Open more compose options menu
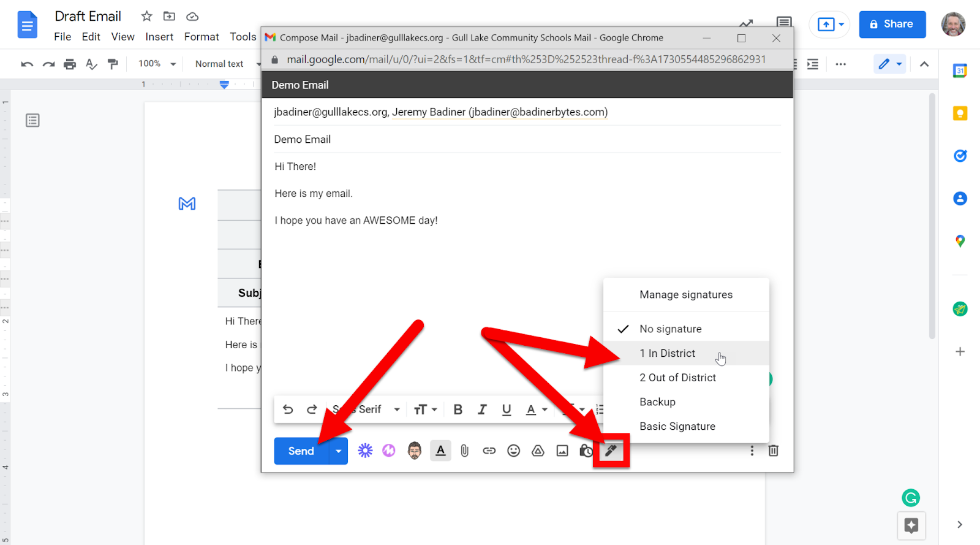Screen dimensions: 980x545 pos(752,451)
